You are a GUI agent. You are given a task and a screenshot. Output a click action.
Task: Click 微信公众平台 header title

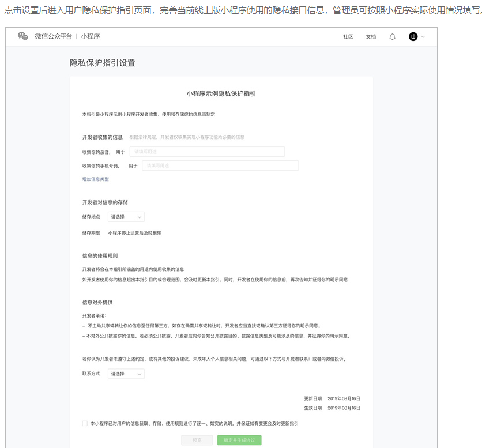[x=53, y=36]
